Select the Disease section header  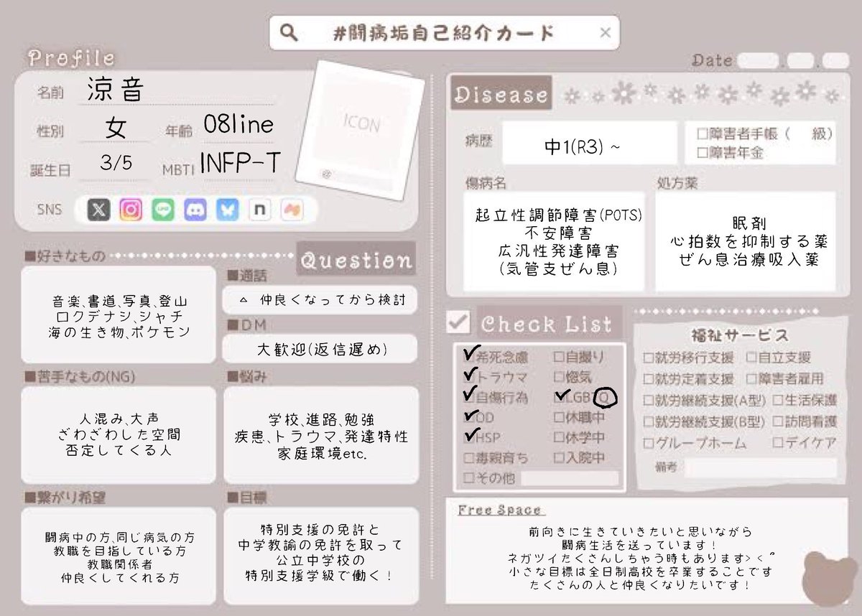[501, 93]
